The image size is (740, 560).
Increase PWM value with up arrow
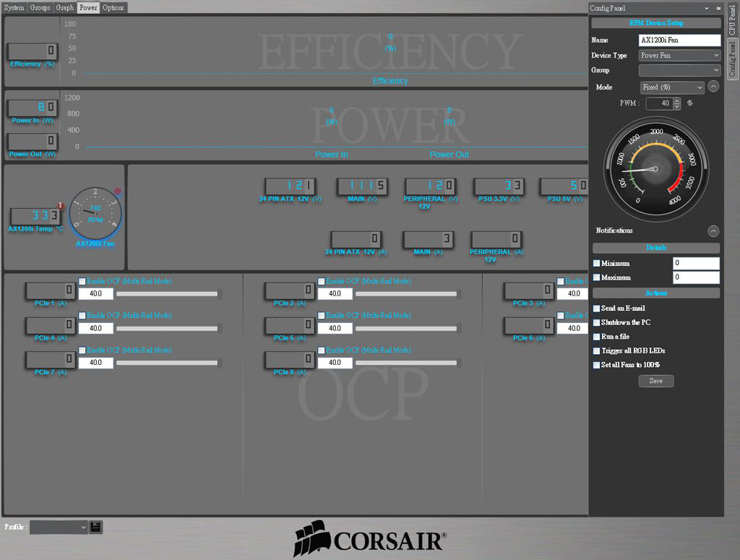click(x=677, y=100)
